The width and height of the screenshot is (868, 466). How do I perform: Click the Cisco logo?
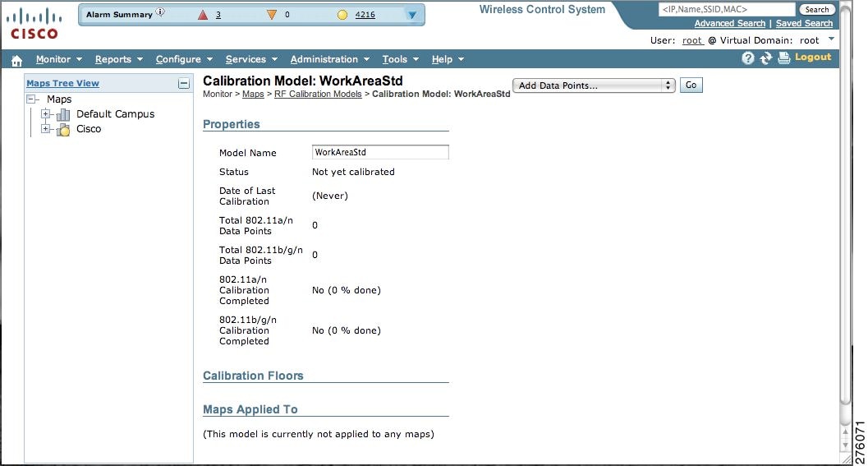point(34,23)
